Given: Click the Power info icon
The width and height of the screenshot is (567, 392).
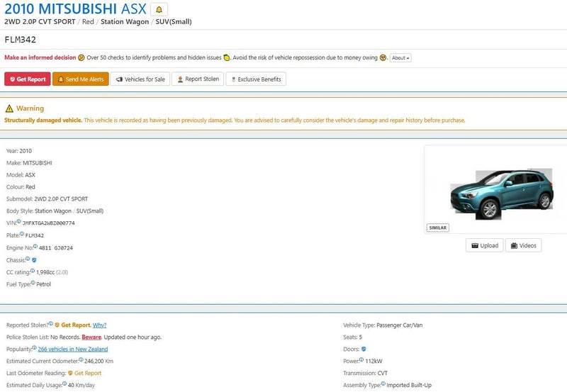Looking at the screenshot, I should click(x=362, y=360).
